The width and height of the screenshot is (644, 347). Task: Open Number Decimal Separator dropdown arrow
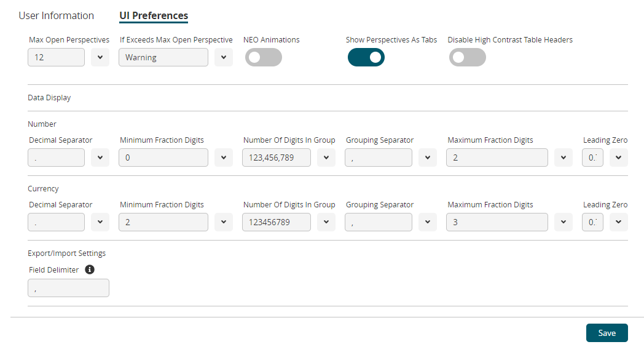point(100,158)
